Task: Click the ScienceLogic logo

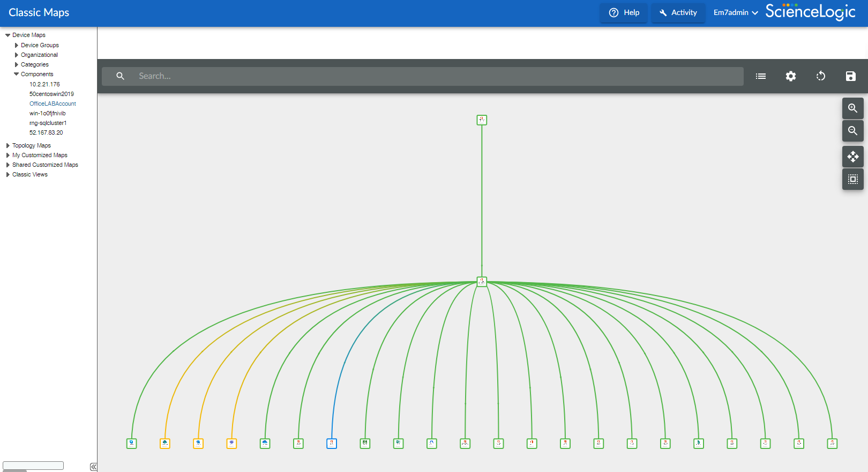Action: pos(810,12)
